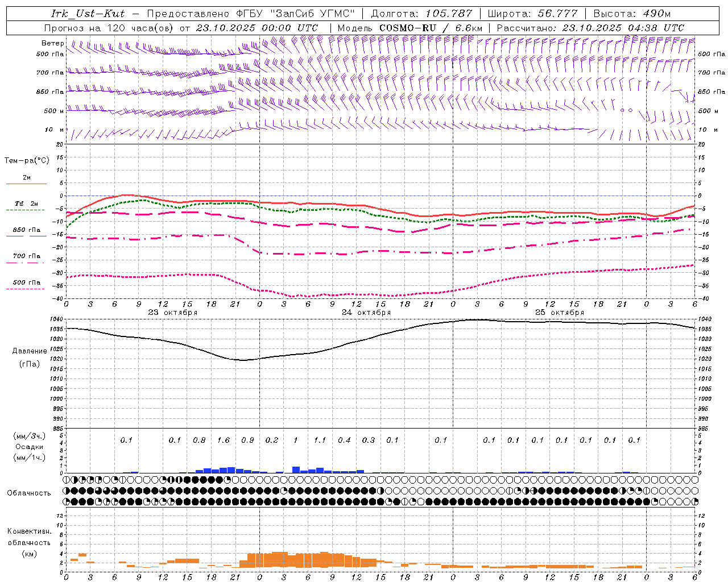Click the station name Irk_Ust-Kut
Screen dimensions: 728x582
click(x=88, y=14)
